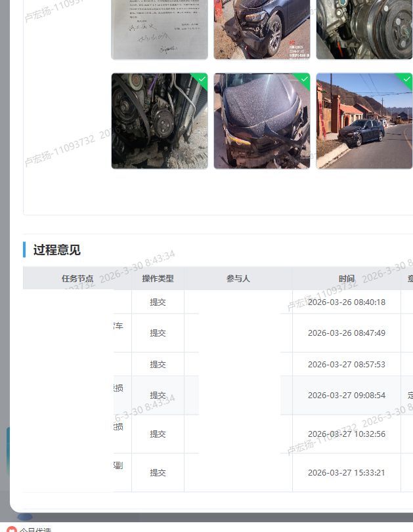Toggle the green checkmark on roadside car photo
This screenshot has height=532, width=413.
coord(406,79)
